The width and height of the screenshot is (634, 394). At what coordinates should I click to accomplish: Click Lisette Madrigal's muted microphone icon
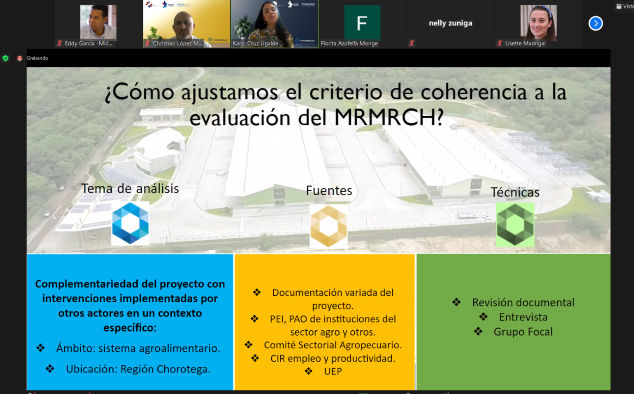click(x=500, y=43)
